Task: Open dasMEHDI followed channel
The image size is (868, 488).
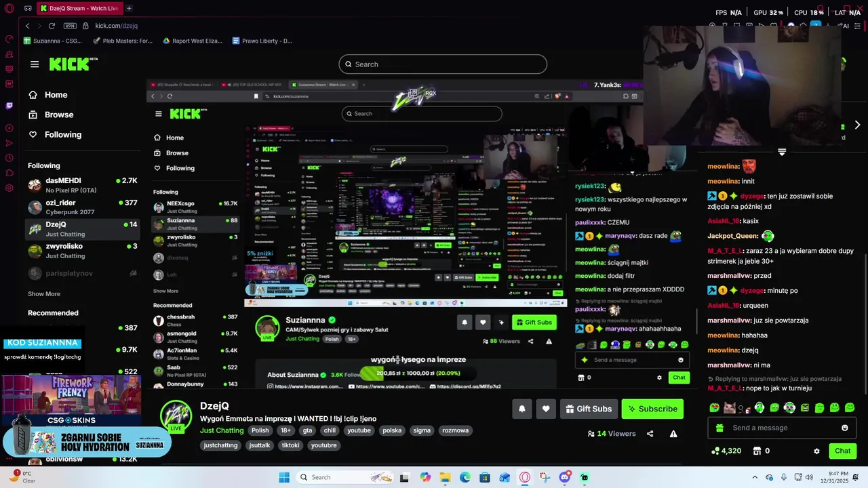Action: point(82,185)
